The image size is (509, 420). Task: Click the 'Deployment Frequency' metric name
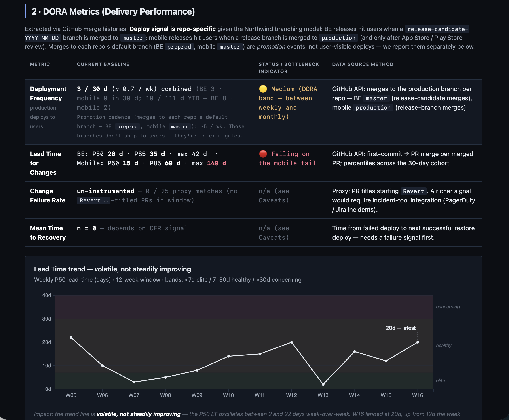click(x=48, y=93)
